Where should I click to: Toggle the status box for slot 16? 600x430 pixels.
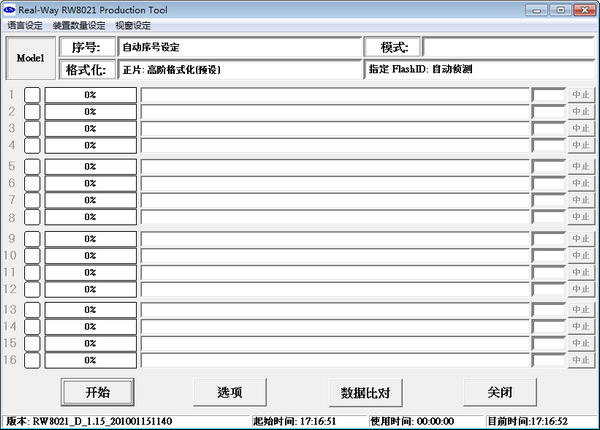[32, 360]
